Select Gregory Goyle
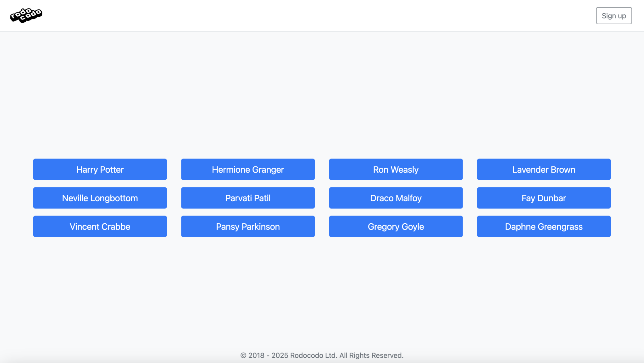Viewport: 644px width, 363px height. tap(396, 226)
